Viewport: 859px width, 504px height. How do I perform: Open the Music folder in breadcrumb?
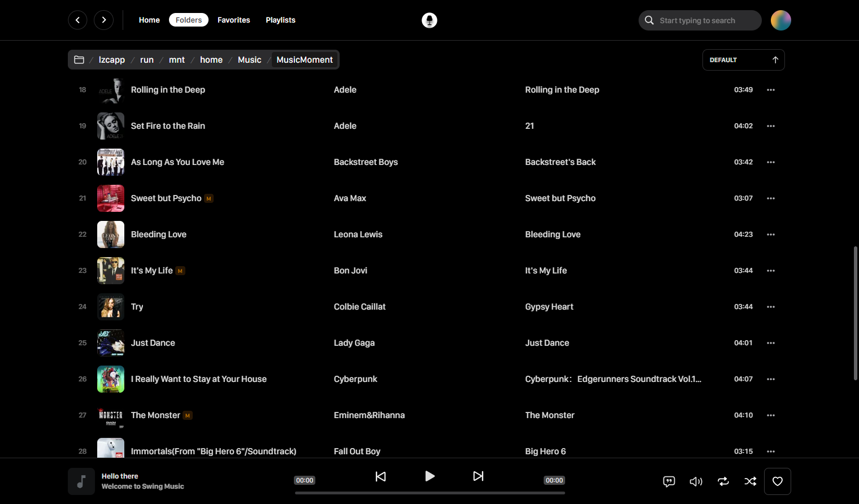[x=250, y=60]
